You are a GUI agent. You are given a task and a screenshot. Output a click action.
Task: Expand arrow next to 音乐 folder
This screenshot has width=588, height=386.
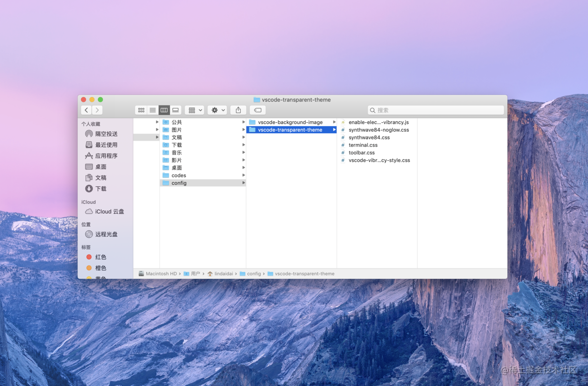(244, 153)
